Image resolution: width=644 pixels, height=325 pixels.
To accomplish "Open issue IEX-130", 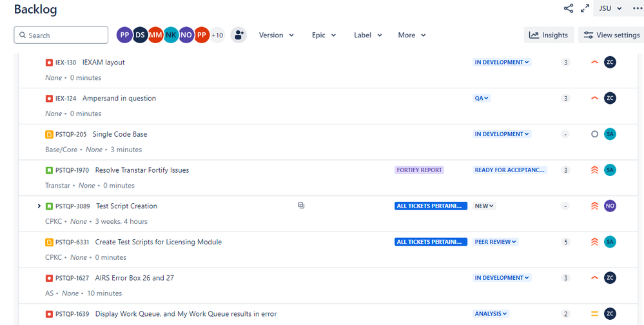I will [x=66, y=63].
